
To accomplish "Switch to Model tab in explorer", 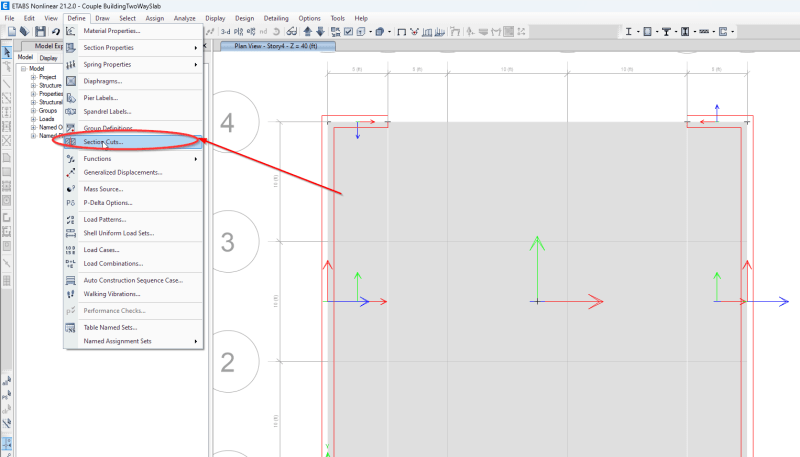I will [26, 57].
